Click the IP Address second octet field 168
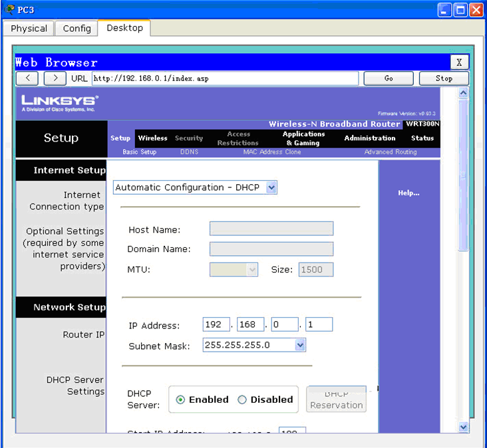The height and width of the screenshot is (448, 487). point(250,324)
